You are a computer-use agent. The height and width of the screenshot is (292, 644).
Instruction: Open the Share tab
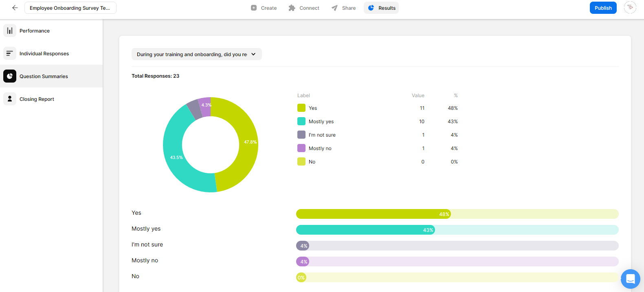pyautogui.click(x=344, y=8)
